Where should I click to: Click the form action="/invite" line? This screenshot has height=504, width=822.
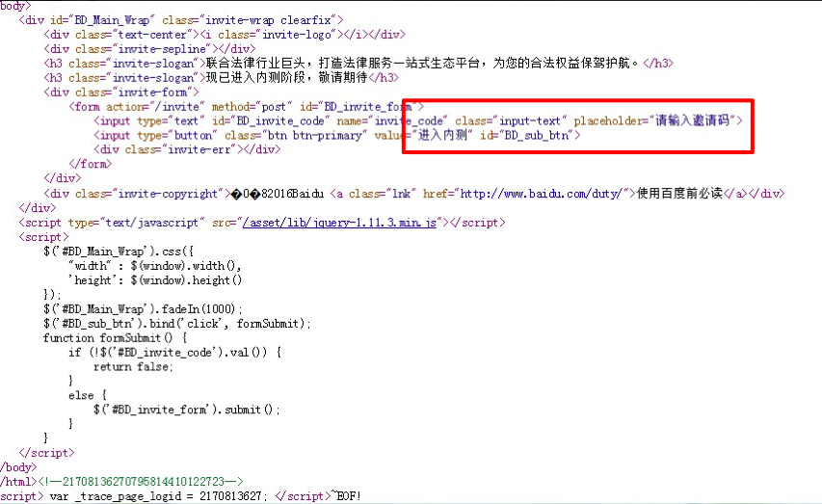click(x=247, y=106)
